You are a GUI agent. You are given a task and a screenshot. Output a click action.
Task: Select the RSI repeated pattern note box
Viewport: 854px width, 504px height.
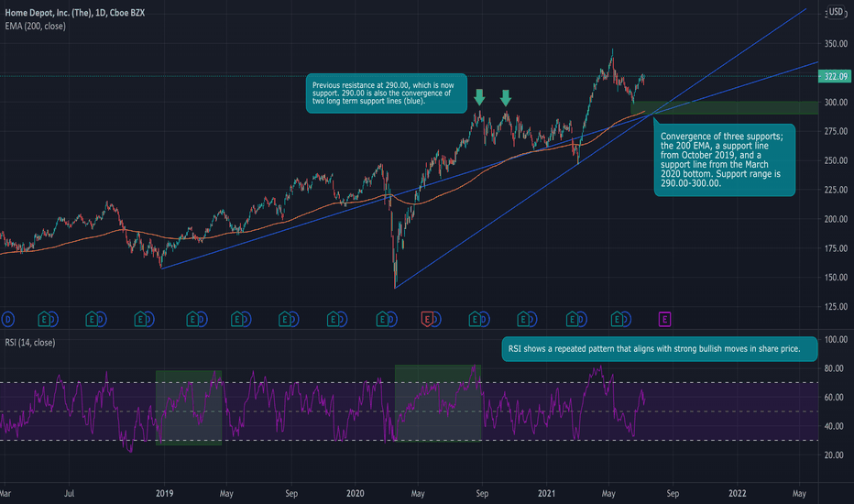(659, 349)
